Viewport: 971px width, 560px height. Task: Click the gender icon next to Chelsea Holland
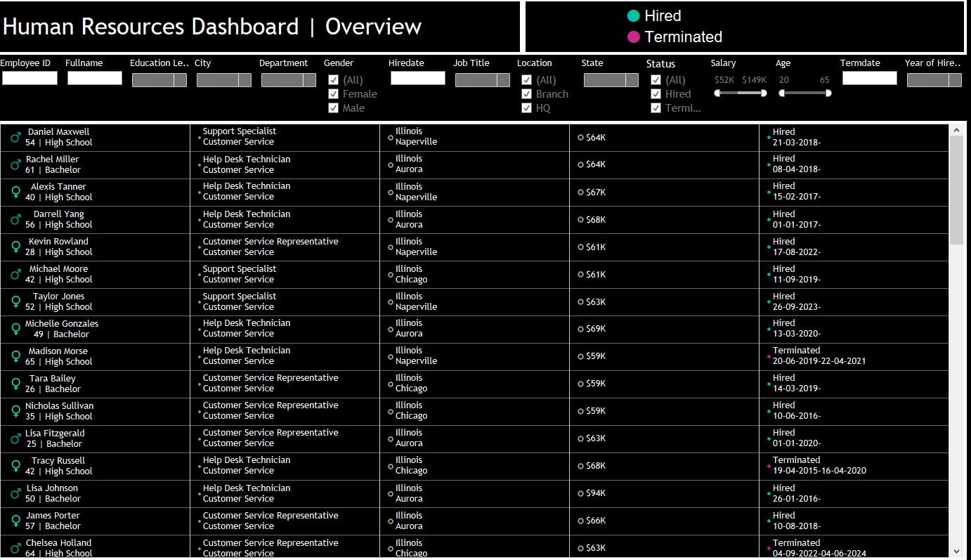(x=15, y=548)
